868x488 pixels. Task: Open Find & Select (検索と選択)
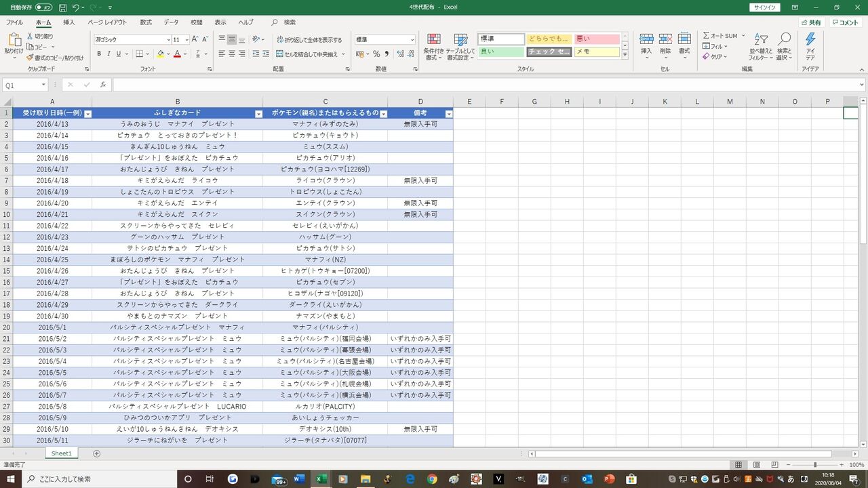click(785, 47)
